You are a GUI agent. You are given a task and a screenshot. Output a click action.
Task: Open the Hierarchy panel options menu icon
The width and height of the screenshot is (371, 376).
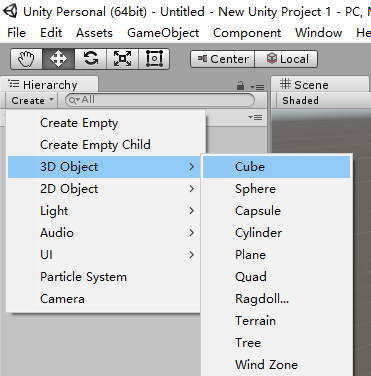(x=257, y=87)
